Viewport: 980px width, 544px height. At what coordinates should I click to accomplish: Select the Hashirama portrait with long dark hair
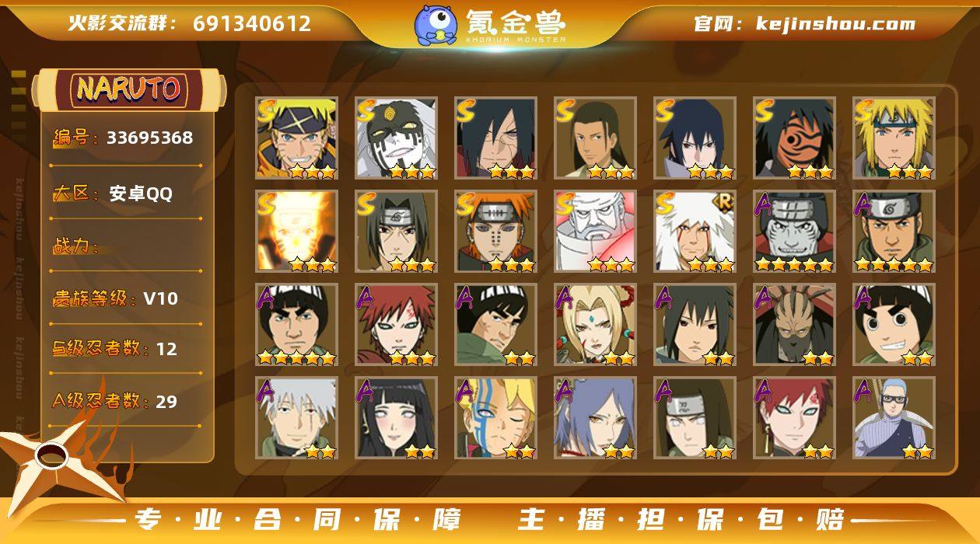pos(595,138)
